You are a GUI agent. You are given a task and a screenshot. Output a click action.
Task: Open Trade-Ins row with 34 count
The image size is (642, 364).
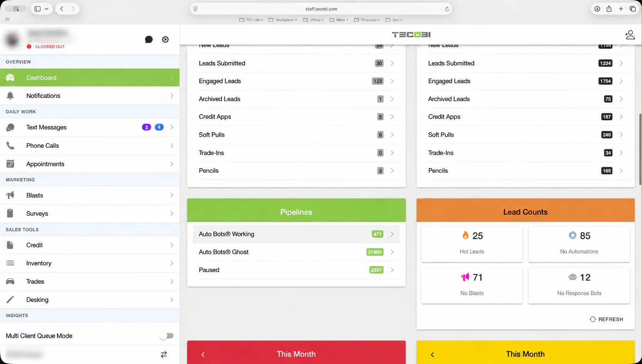pos(526,153)
